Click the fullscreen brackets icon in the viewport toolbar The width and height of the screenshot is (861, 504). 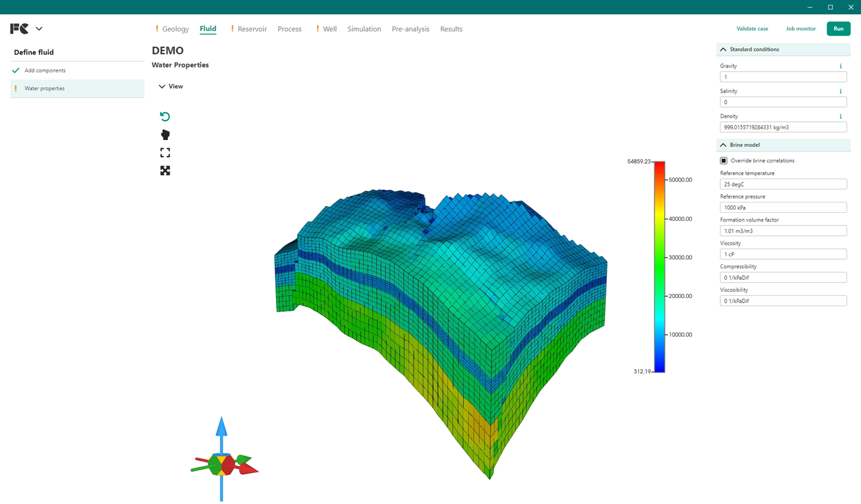point(165,153)
